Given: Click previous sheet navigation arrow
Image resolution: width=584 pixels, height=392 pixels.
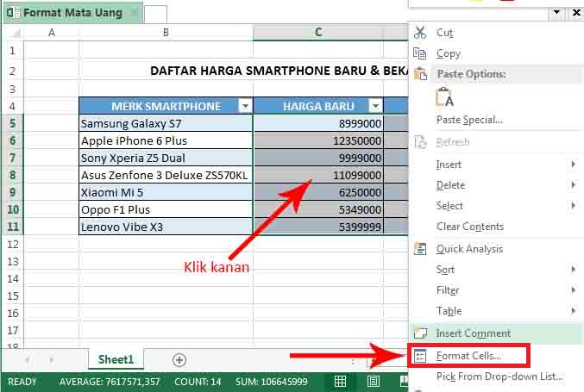Looking at the screenshot, I should pyautogui.click(x=28, y=359).
